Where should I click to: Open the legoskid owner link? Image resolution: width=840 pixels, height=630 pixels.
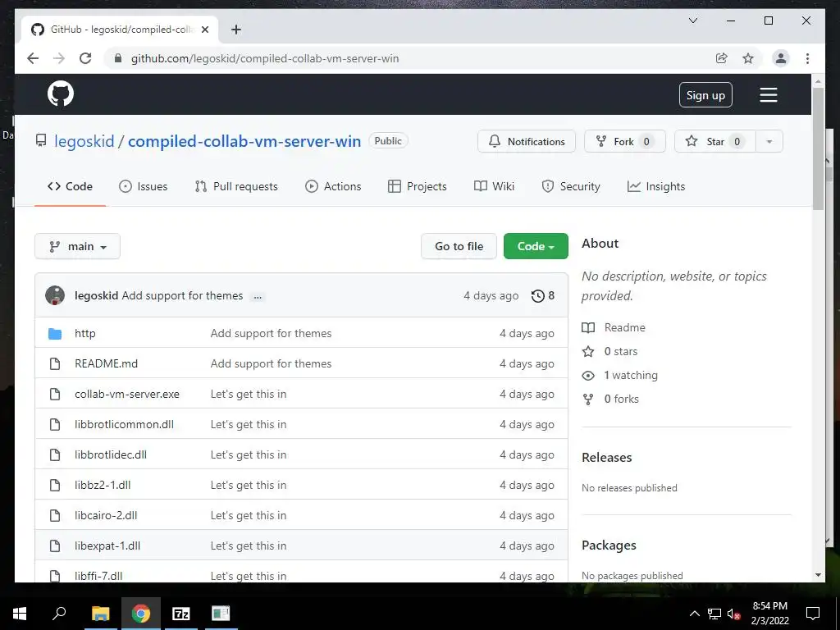(84, 141)
